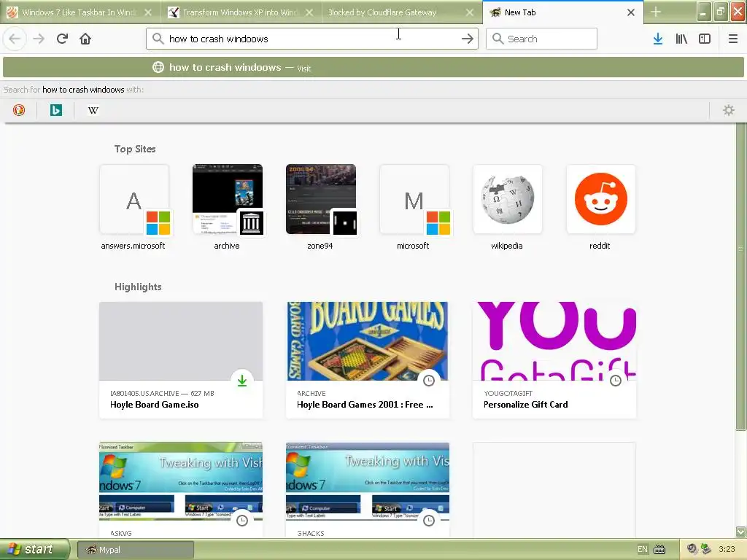
Task: Reload the current page
Action: (x=62, y=39)
